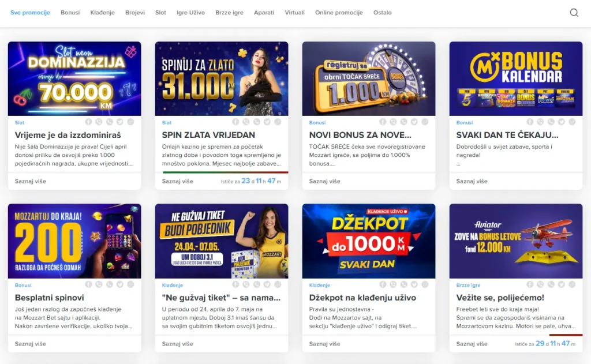Image resolution: width=591 pixels, height=364 pixels.
Task: Click the 'Besplatni spinovi' heading
Action: pos(50,298)
